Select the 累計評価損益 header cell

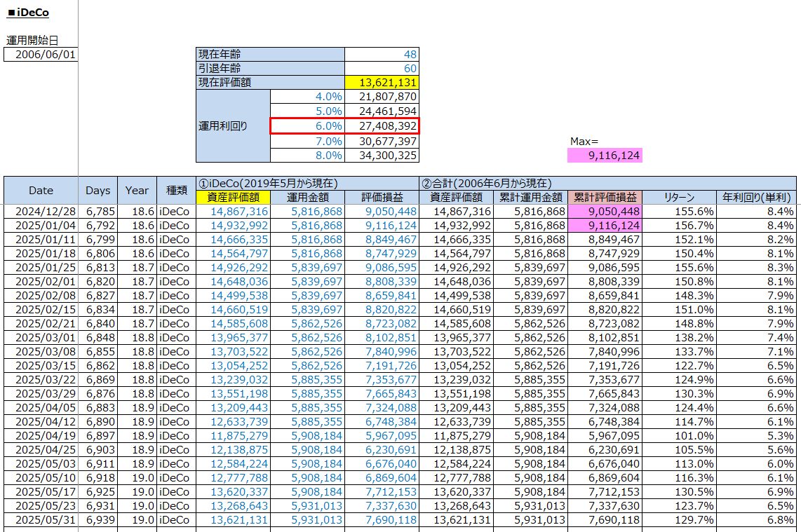(x=605, y=198)
